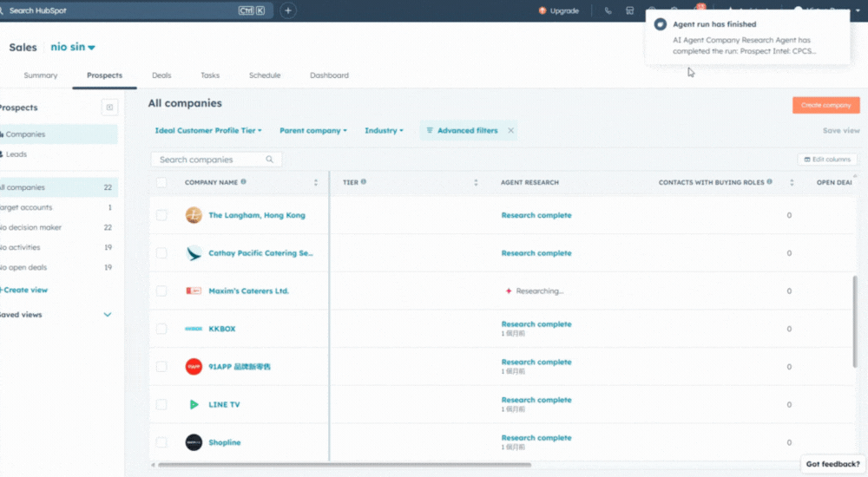Viewport: 868px width, 477px height.
Task: Open the Dashboard tab
Action: click(x=329, y=75)
